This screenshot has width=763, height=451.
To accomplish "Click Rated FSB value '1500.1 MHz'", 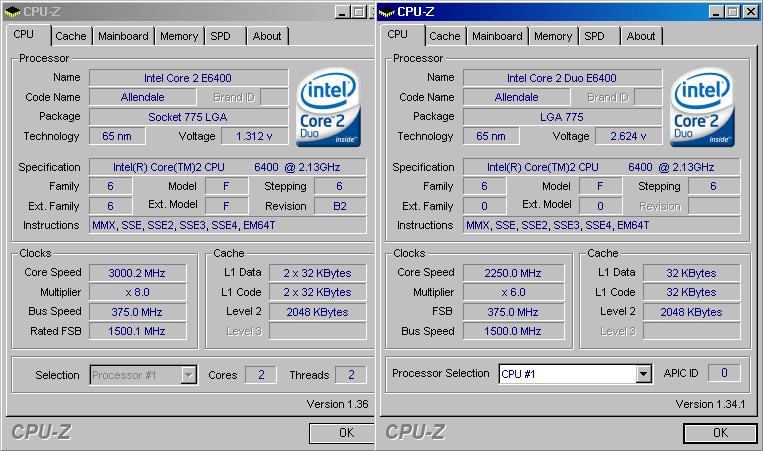I will (137, 331).
